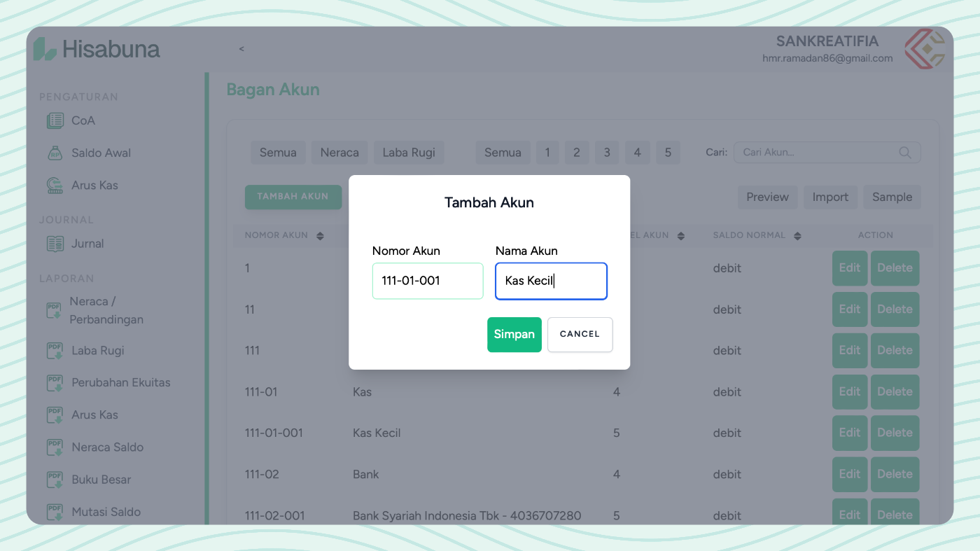
Task: Filter accounts by level 3
Action: pyautogui.click(x=607, y=152)
